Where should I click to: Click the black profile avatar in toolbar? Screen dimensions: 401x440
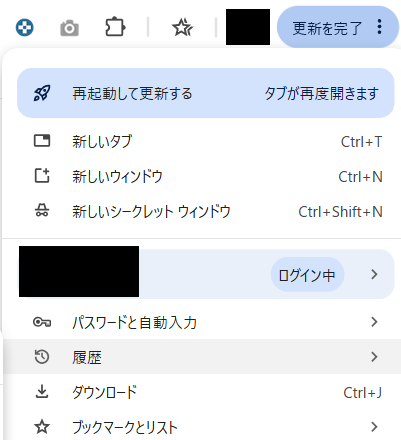[248, 27]
